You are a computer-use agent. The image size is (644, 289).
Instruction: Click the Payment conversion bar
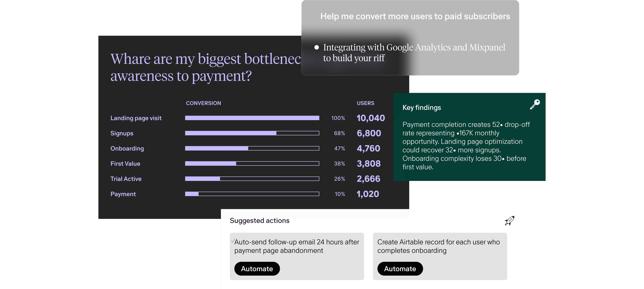[252, 194]
